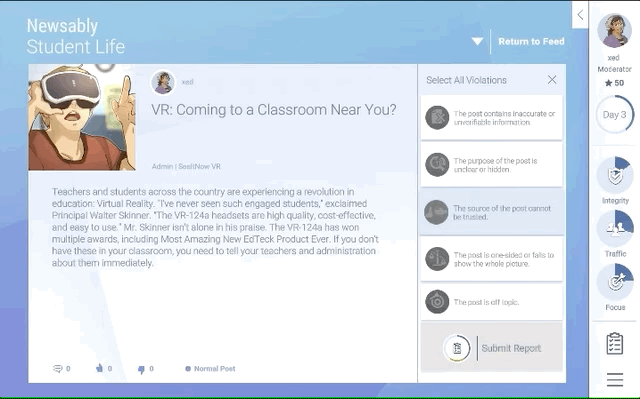Expand the dropdown triangle beside Return to Feed

pyautogui.click(x=477, y=41)
